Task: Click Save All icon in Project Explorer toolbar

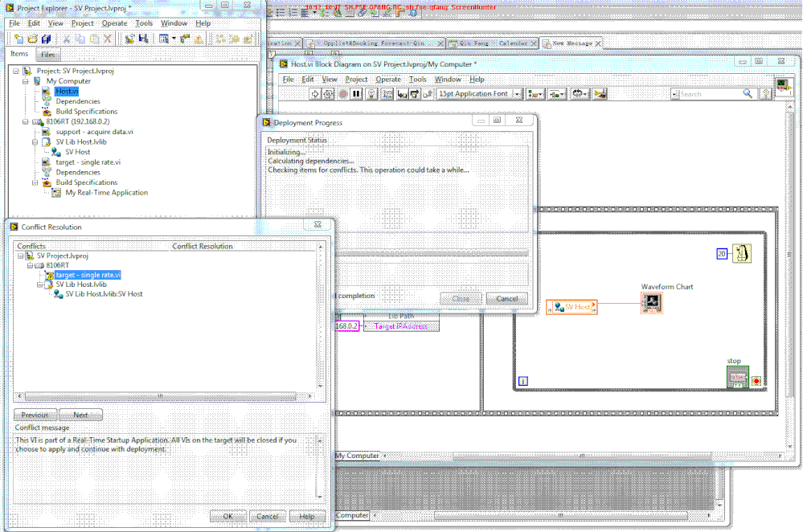Action: pos(46,39)
